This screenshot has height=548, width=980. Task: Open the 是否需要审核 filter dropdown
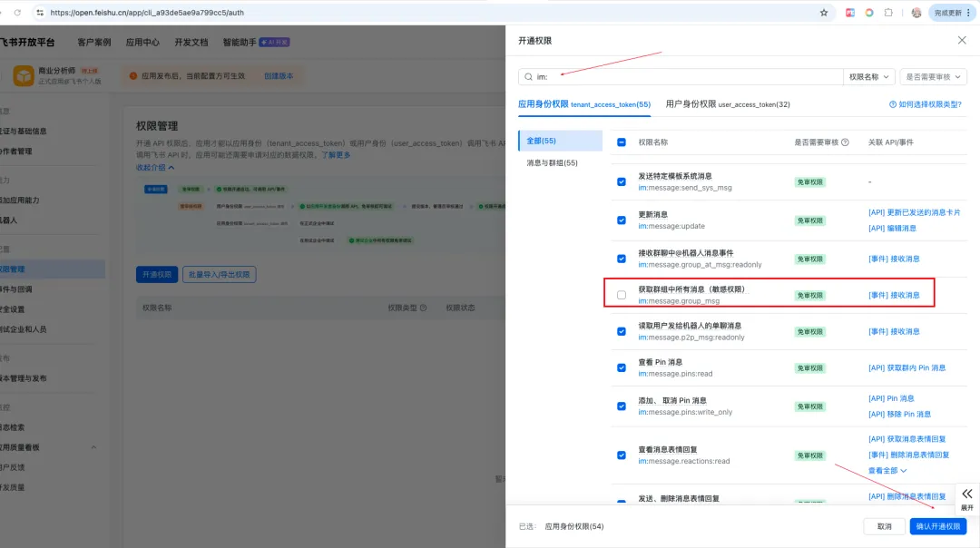(934, 77)
